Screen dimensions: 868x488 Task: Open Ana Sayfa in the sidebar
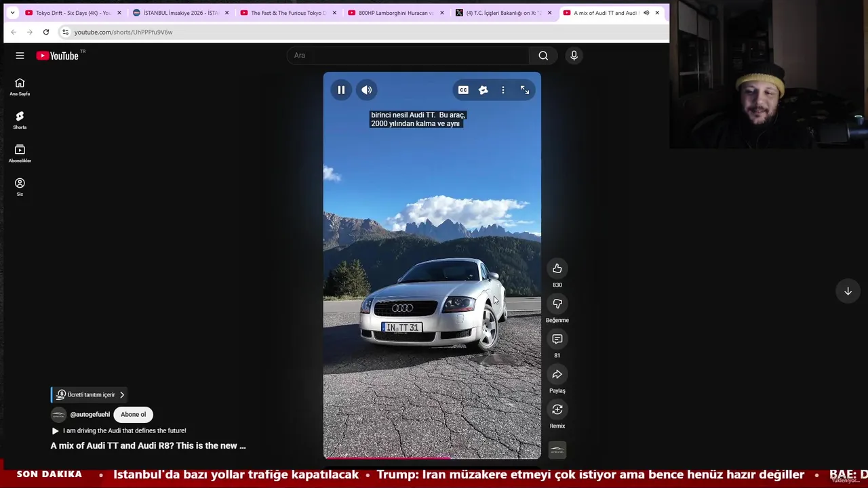[20, 87]
